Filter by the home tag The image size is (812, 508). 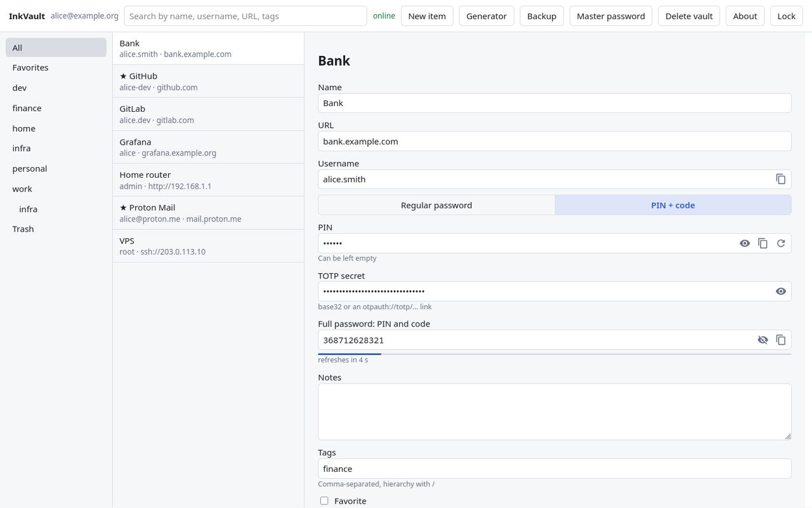(x=56, y=128)
